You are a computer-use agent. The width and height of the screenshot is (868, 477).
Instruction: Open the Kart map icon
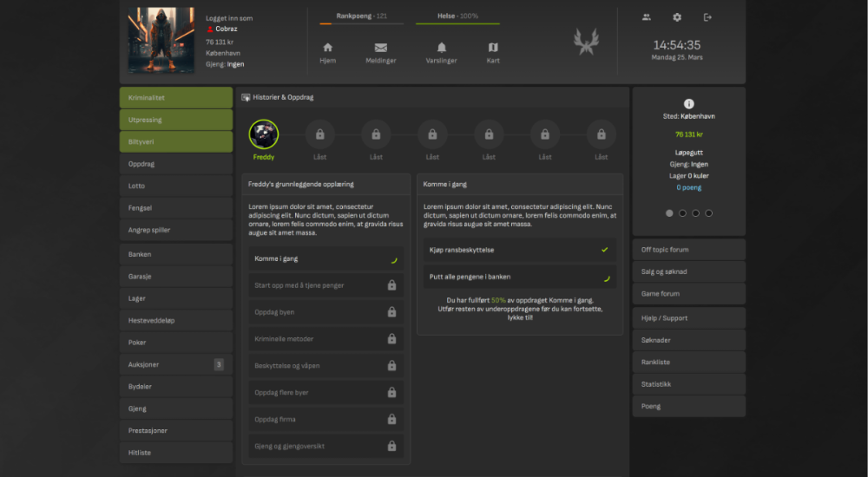(493, 48)
